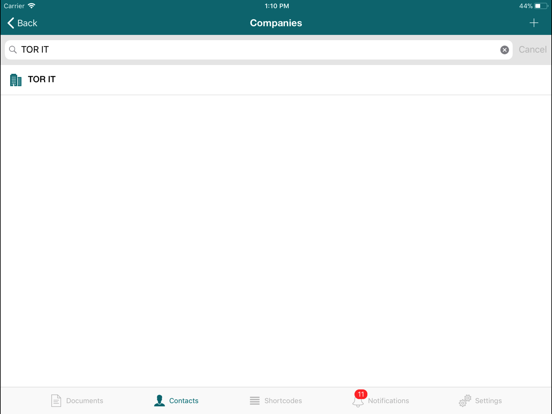Tap the 1:10 PM clock
Screen dimensions: 552x414
[x=277, y=6]
